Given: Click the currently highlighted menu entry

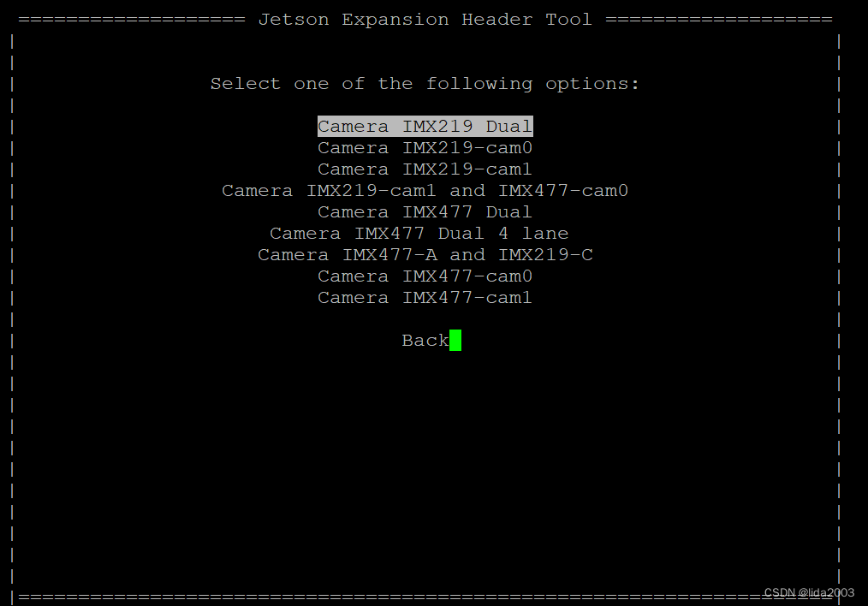Looking at the screenshot, I should [x=425, y=126].
